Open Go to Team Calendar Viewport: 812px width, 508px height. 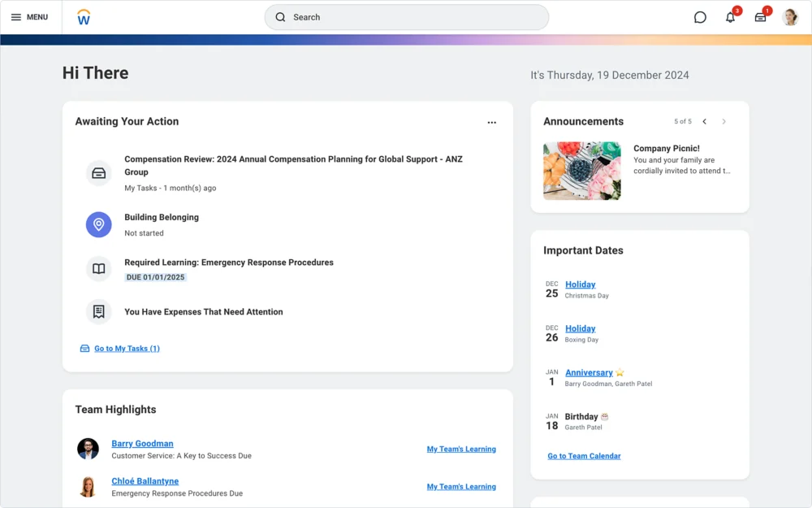[x=583, y=456]
